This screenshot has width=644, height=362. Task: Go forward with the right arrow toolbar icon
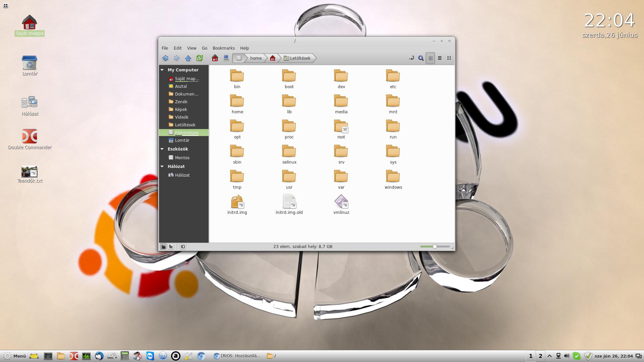point(177,58)
